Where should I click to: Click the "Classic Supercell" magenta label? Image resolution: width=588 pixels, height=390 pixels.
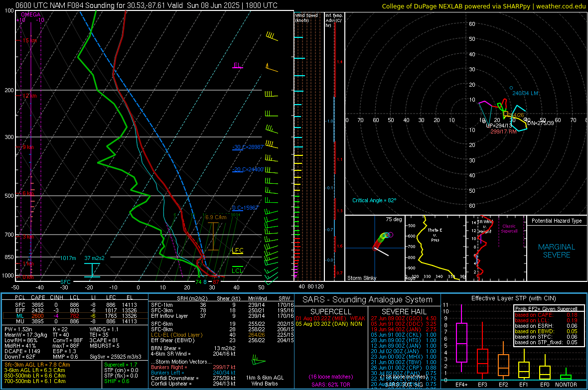(509, 229)
